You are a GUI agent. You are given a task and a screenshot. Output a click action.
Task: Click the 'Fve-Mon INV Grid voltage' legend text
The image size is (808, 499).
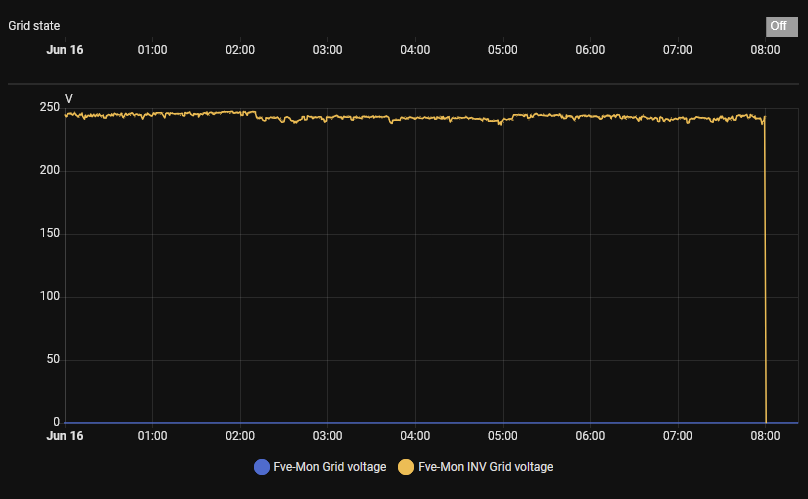(485, 466)
